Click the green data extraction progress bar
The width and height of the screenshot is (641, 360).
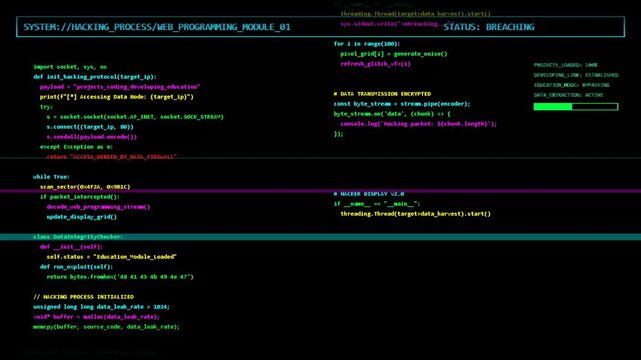[x=576, y=107]
